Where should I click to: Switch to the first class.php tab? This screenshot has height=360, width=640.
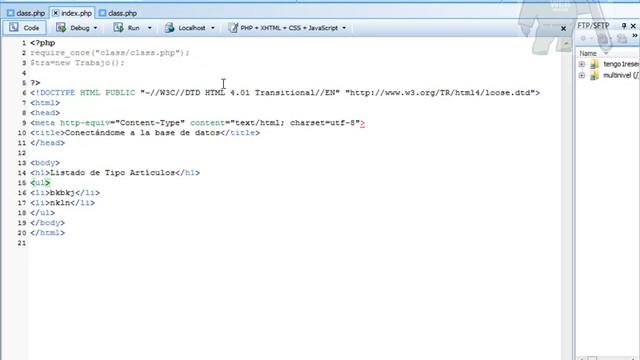point(26,13)
